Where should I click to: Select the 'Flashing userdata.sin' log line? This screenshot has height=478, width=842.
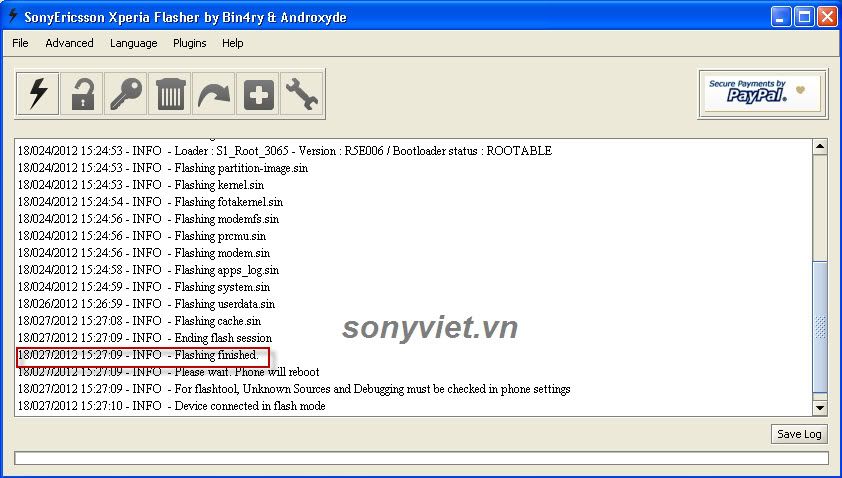[x=146, y=304]
